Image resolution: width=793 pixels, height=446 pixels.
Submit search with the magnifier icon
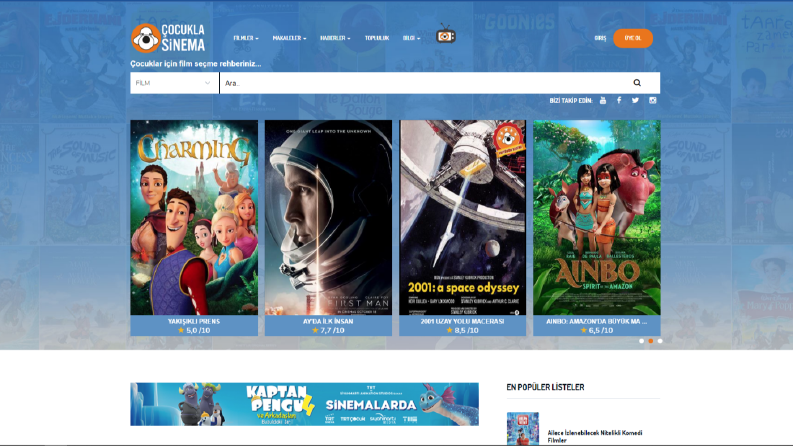pyautogui.click(x=637, y=83)
